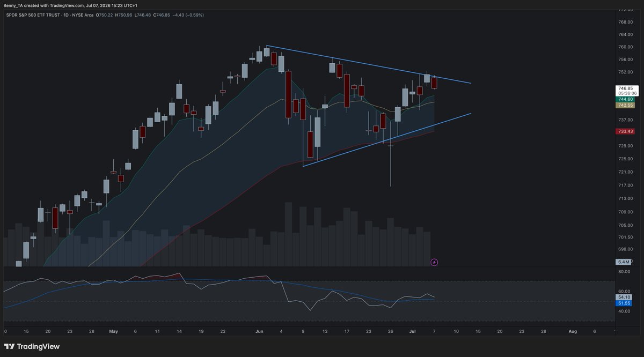The image size is (644, 357).
Task: Click the open value O750.22
Action: coord(105,15)
